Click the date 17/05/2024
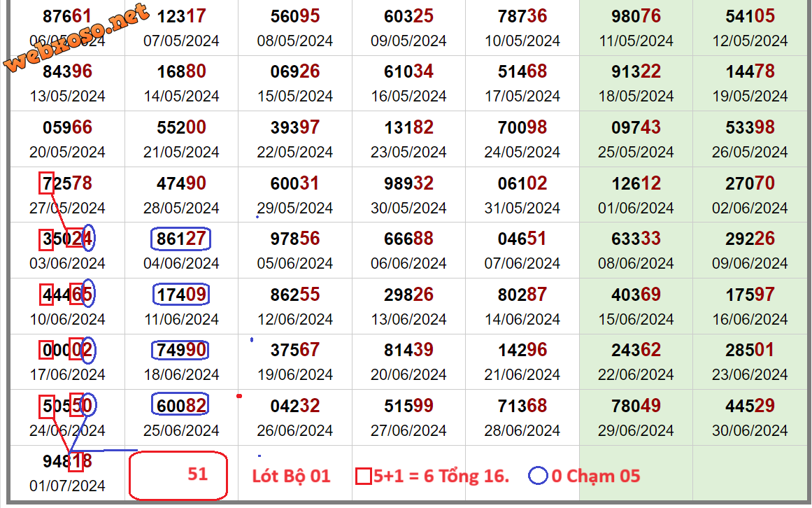Viewport: 812px width, 508px height. [522, 97]
